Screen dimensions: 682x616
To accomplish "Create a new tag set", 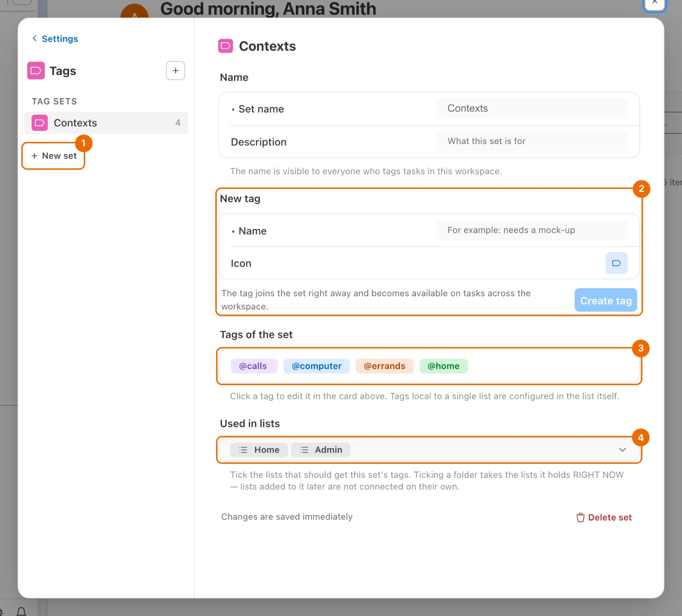I will coord(54,156).
